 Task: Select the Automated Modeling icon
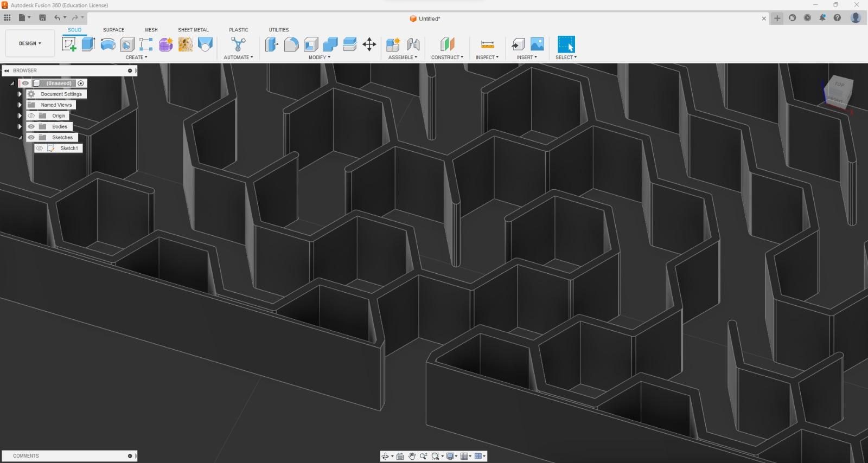point(238,44)
